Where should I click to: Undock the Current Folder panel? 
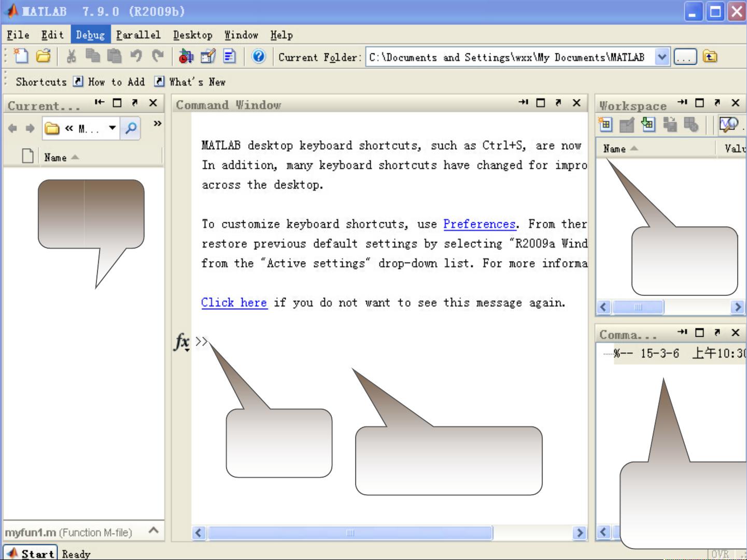(135, 103)
